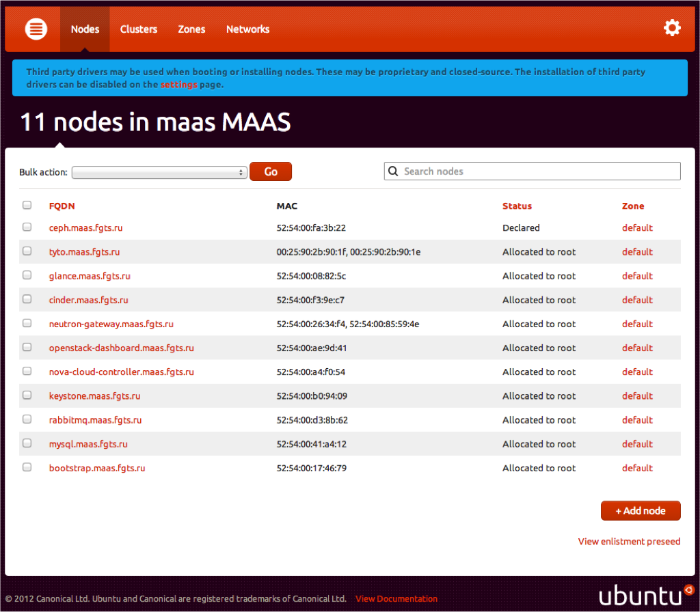
Task: Click the + Add node button
Action: point(641,511)
